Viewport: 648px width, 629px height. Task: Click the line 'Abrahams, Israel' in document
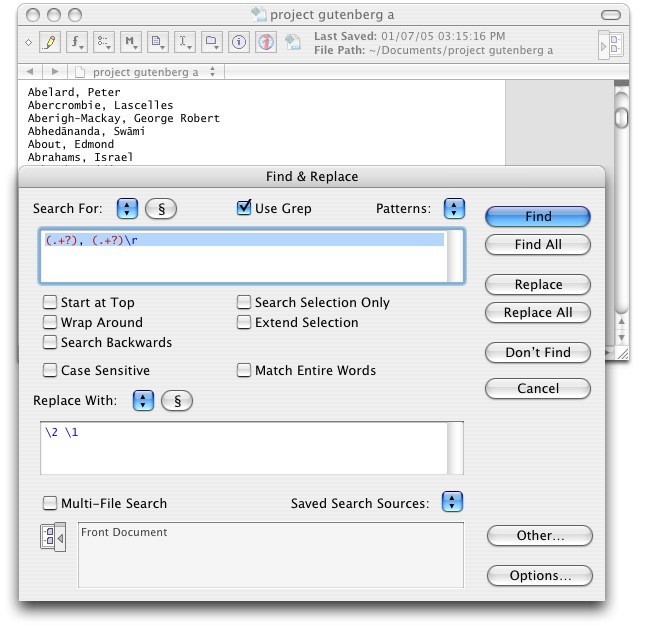[x=81, y=157]
